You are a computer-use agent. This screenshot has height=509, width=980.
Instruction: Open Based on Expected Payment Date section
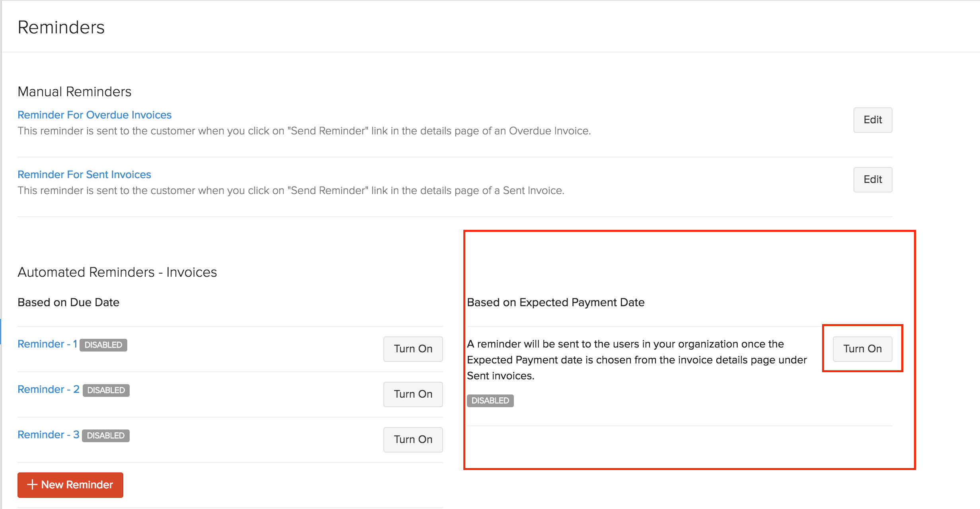(x=863, y=349)
